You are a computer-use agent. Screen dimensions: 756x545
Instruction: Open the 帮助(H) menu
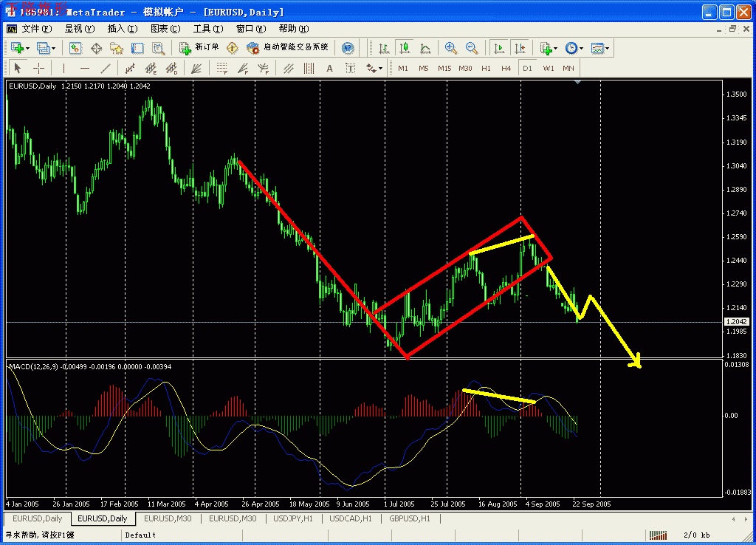click(294, 29)
